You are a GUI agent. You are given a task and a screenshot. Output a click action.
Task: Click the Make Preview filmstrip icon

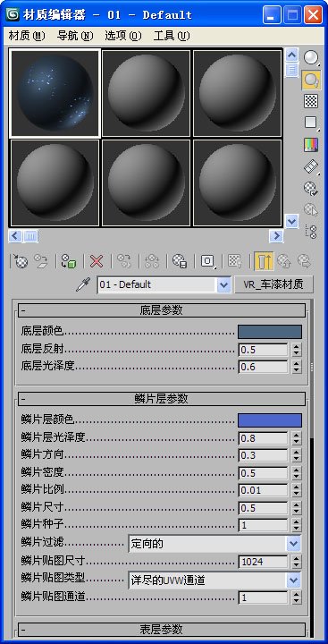[x=312, y=166]
